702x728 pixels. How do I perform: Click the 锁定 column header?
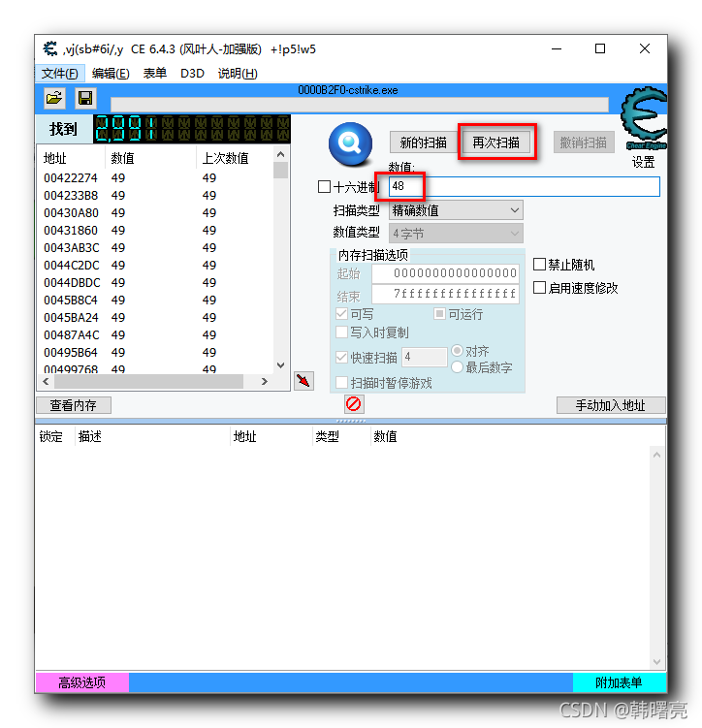coord(55,436)
